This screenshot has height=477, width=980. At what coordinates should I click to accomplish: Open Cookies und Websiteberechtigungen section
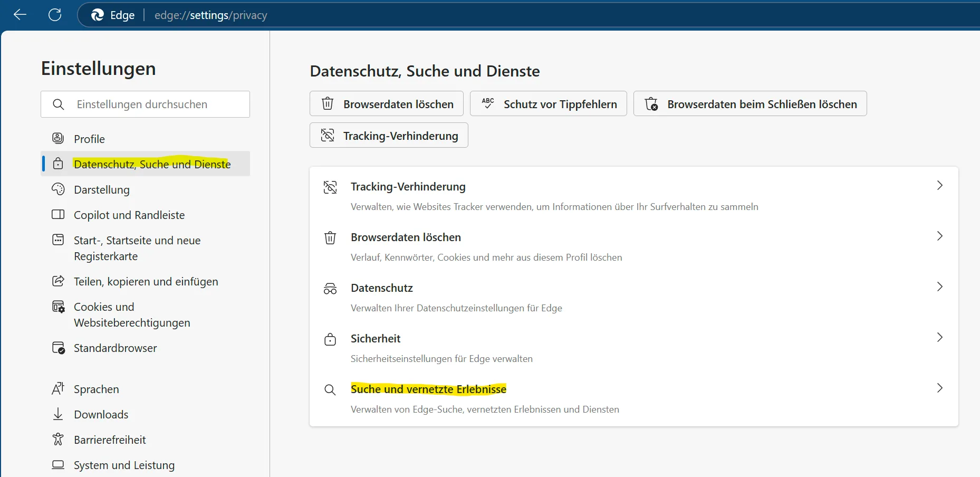coord(145,314)
